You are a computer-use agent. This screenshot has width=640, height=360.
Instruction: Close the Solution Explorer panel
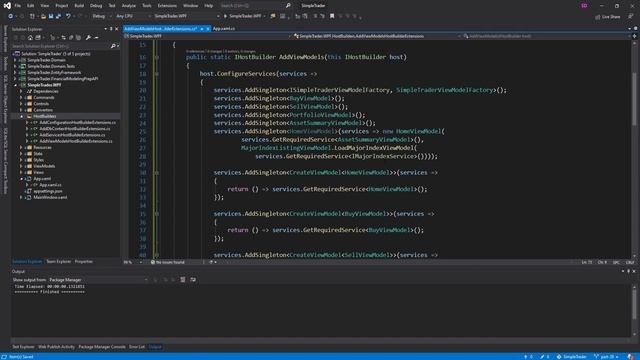(116, 29)
